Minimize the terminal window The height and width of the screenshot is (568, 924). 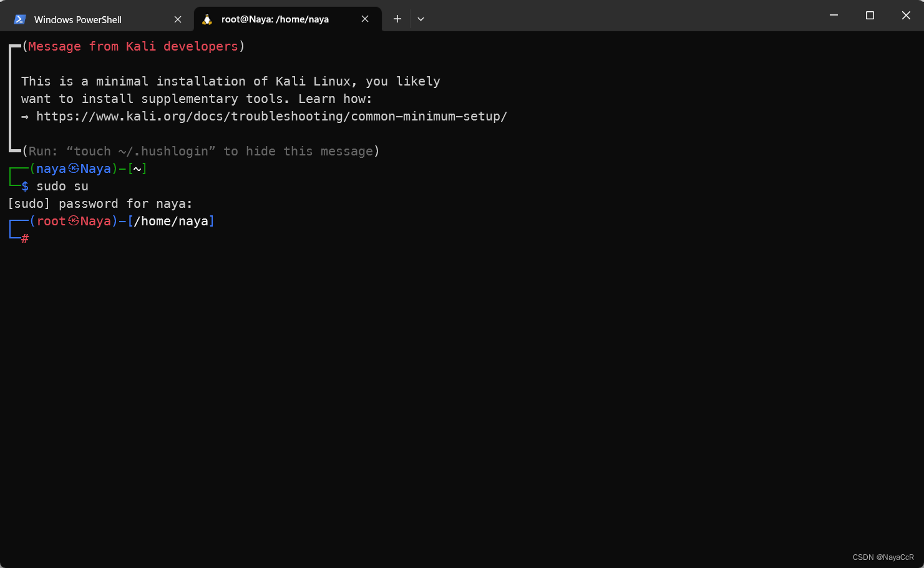[834, 15]
